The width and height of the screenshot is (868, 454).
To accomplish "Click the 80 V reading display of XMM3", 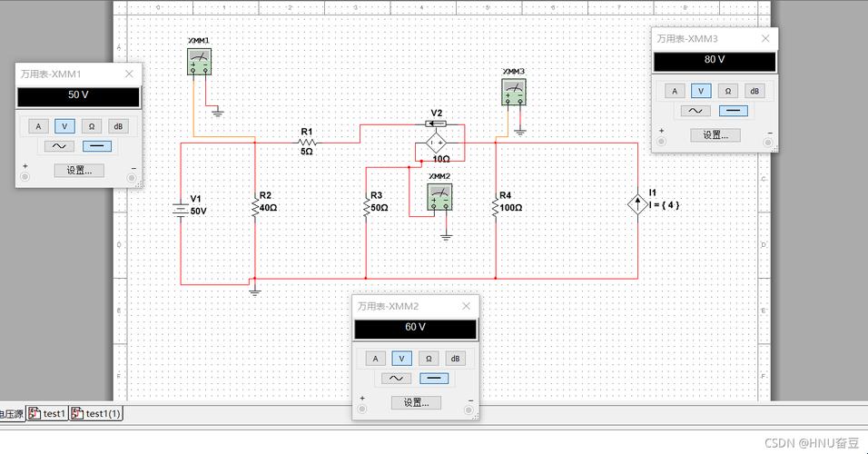I will coord(715,62).
